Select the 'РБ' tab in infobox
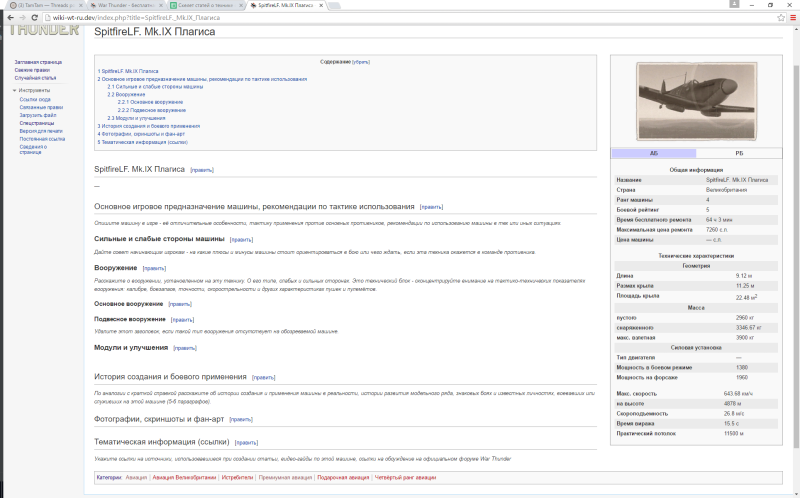The height and width of the screenshot is (498, 800). pyautogui.click(x=739, y=153)
